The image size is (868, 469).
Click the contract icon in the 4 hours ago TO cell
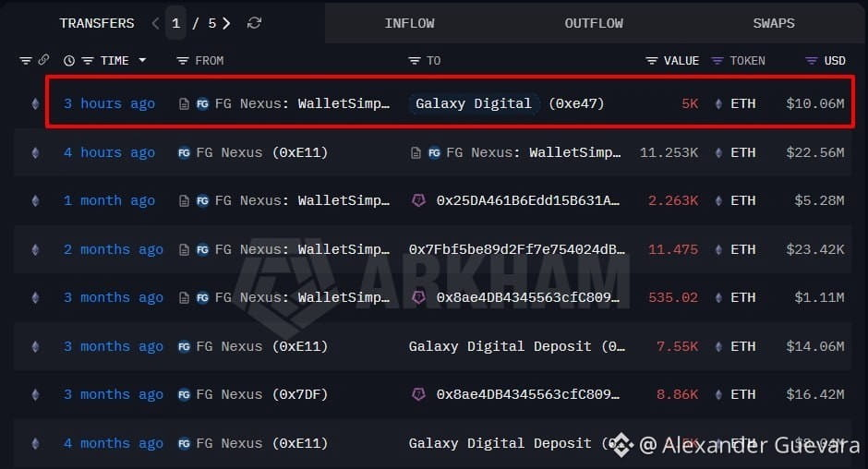click(416, 152)
